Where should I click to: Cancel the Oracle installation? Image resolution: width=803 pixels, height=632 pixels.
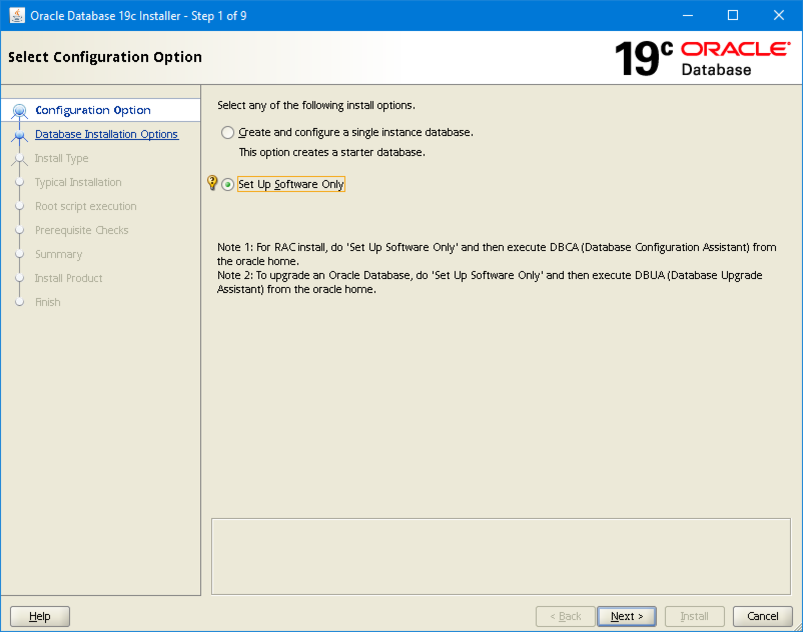point(762,616)
